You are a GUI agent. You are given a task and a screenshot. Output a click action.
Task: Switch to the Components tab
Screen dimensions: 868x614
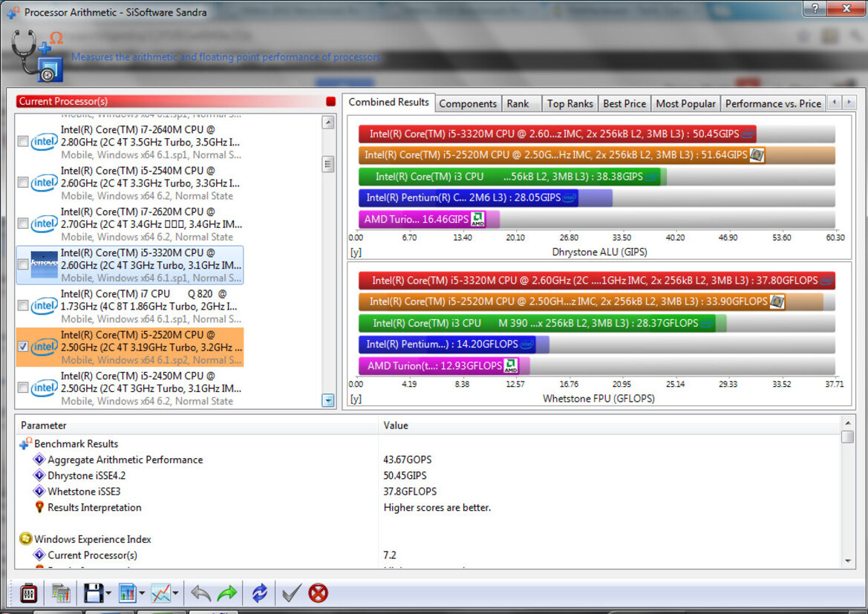(x=468, y=103)
